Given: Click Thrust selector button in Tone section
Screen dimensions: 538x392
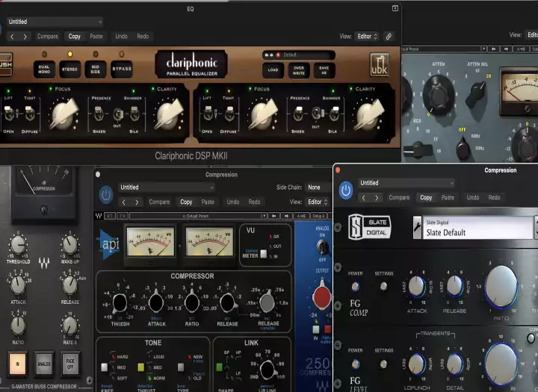Looking at the screenshot, I should click(140, 367).
